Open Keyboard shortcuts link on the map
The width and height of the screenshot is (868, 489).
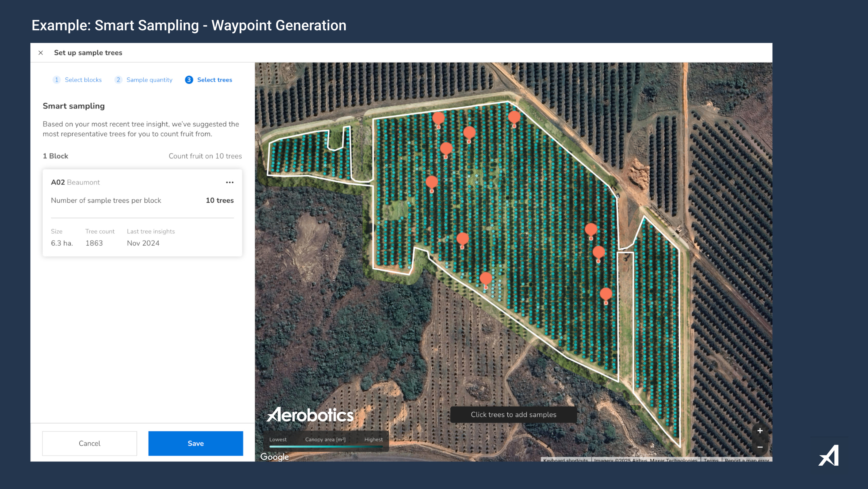565,460
